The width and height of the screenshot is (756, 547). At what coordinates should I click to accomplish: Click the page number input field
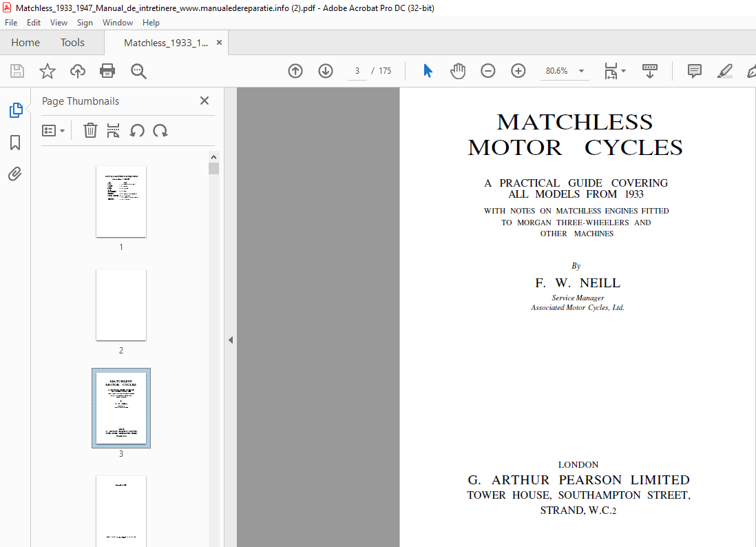pos(357,71)
